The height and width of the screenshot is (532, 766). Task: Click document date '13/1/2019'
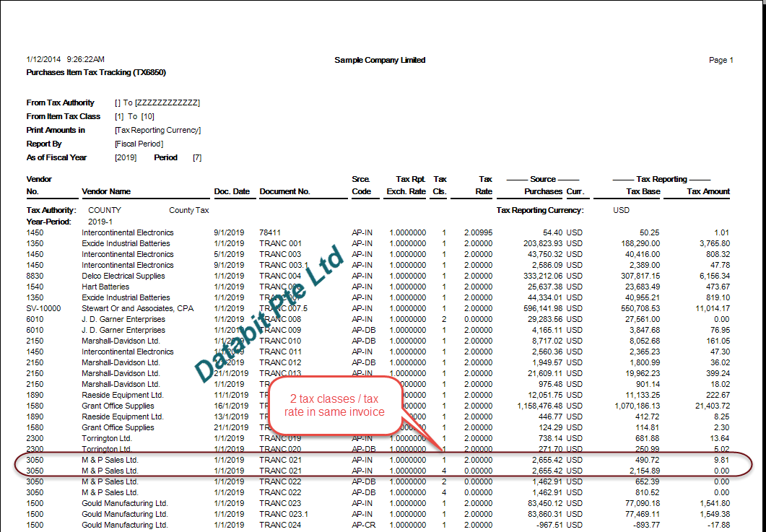(231, 417)
